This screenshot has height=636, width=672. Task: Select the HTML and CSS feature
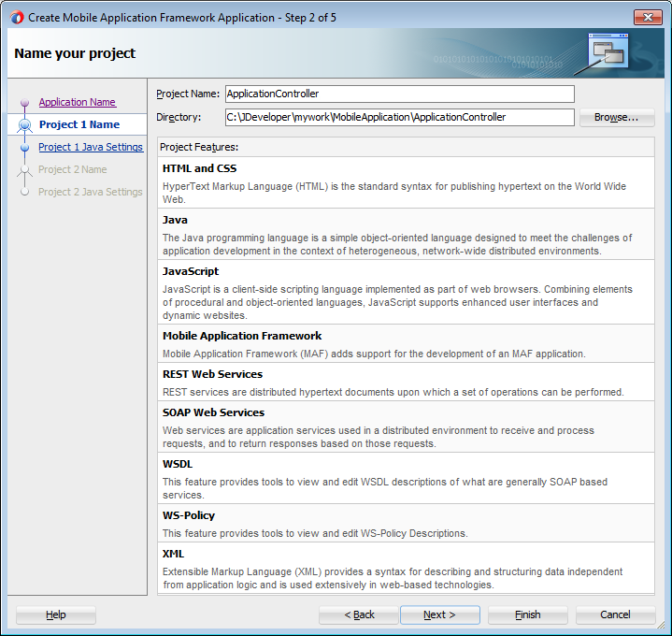click(406, 182)
